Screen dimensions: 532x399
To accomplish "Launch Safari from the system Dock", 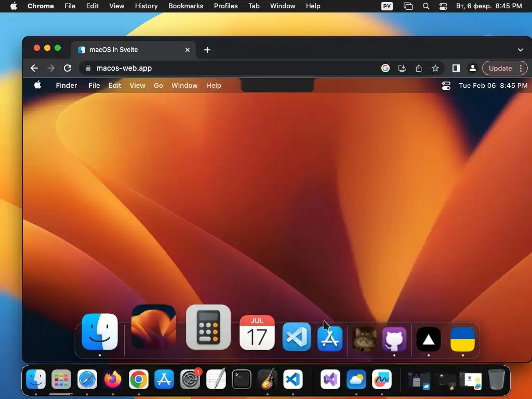I will tap(87, 379).
